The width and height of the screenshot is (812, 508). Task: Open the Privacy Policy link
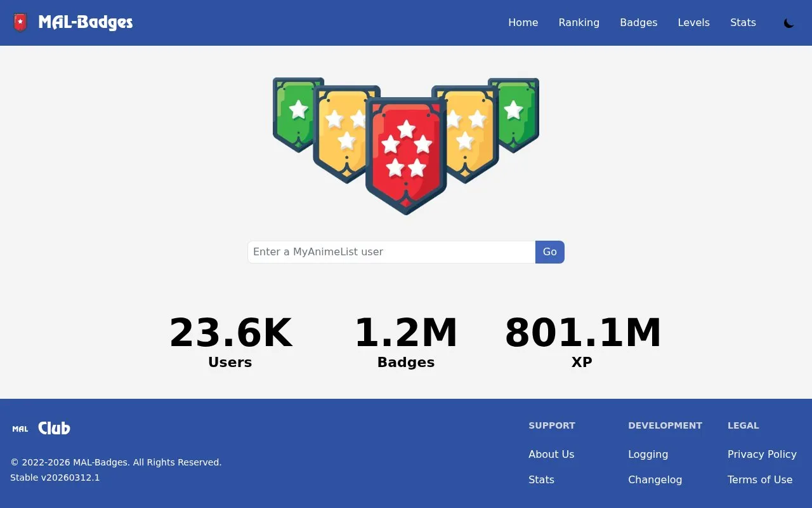(762, 454)
